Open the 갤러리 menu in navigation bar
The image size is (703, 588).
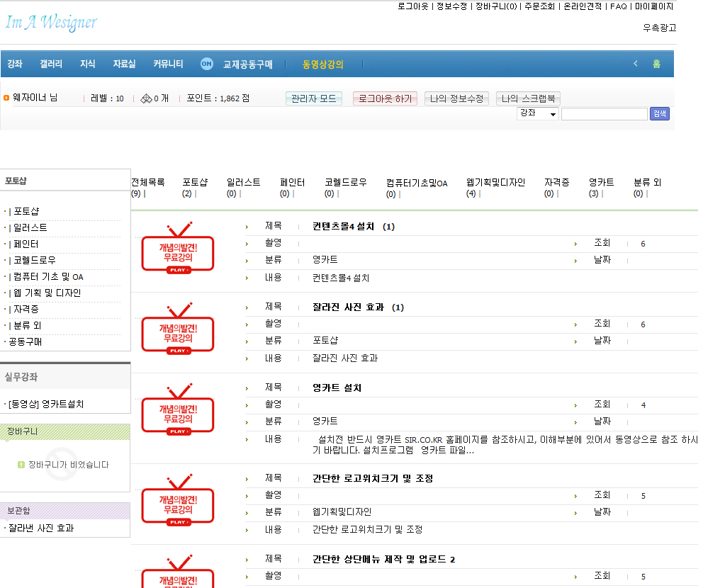click(x=51, y=64)
